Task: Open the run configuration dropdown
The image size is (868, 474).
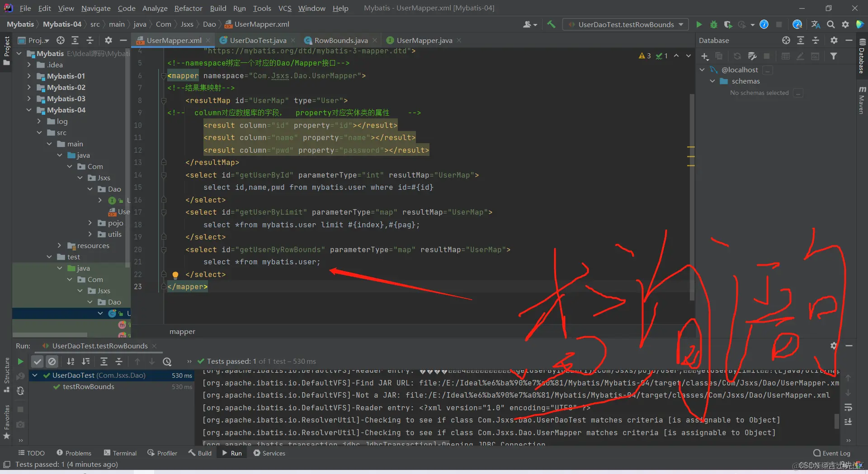Action: click(x=626, y=24)
